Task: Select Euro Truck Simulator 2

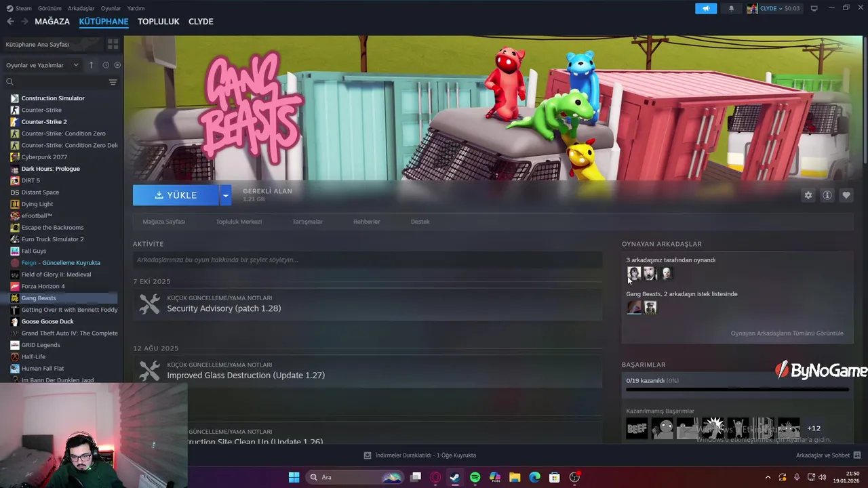Action: [52, 239]
